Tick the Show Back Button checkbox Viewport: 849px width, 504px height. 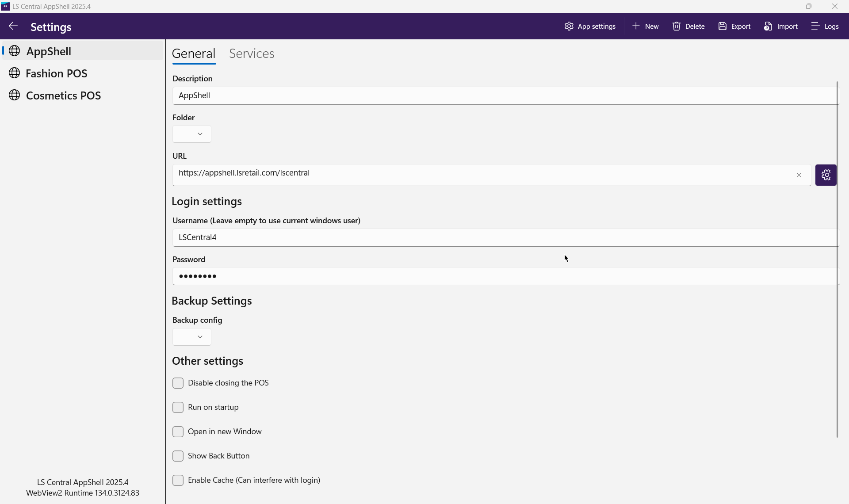point(178,456)
